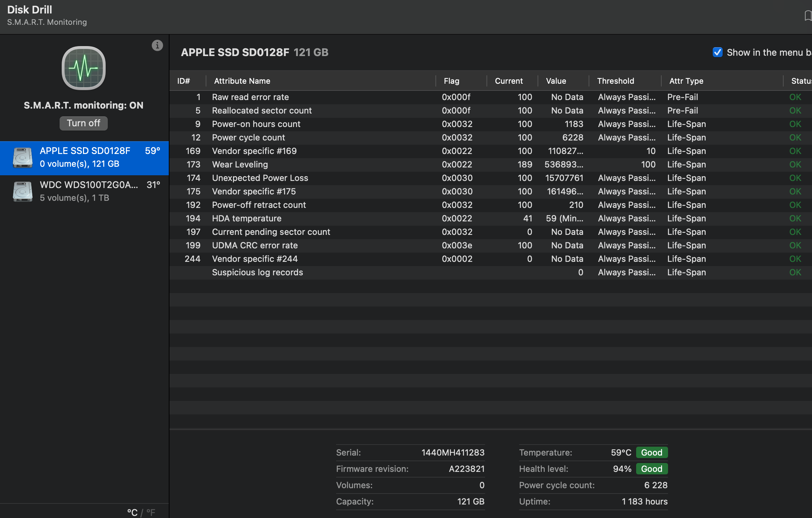Click the WDC drive icon
This screenshot has height=518, width=812.
point(23,192)
